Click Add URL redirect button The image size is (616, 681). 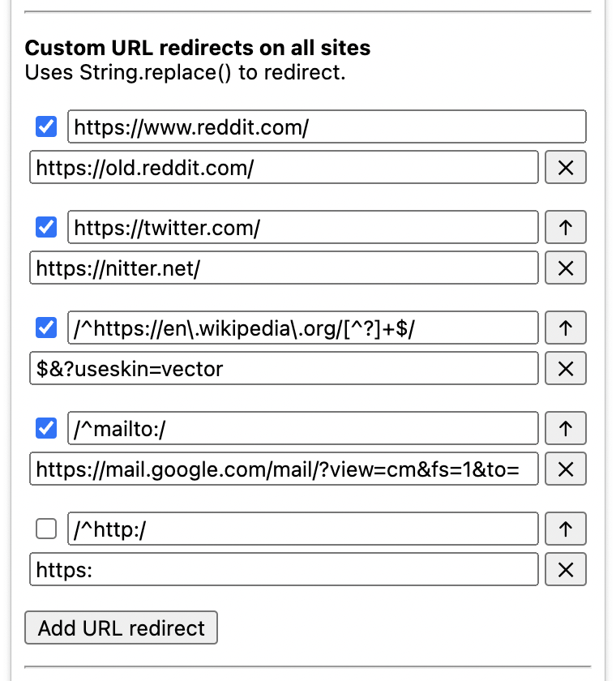pos(122,628)
